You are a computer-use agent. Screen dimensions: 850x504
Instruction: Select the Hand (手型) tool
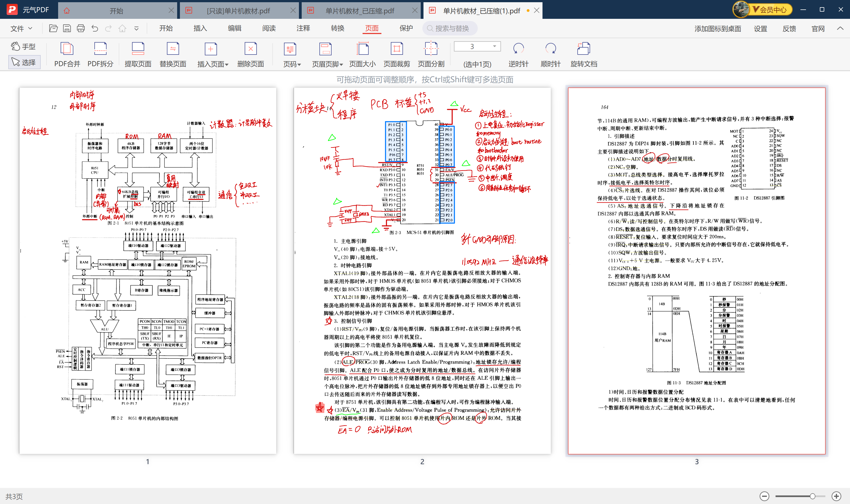[x=23, y=46]
